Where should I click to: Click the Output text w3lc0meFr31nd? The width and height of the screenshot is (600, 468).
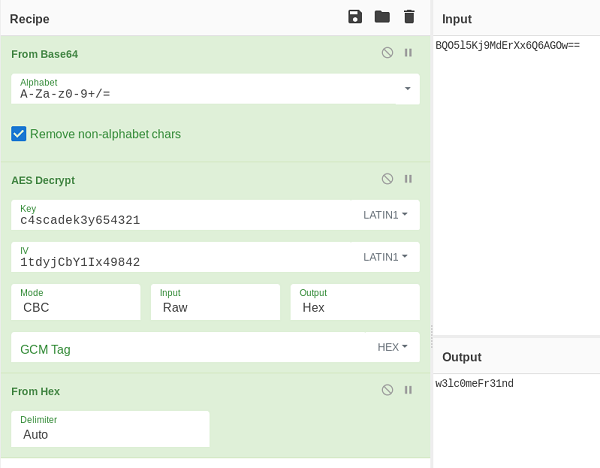(x=474, y=384)
